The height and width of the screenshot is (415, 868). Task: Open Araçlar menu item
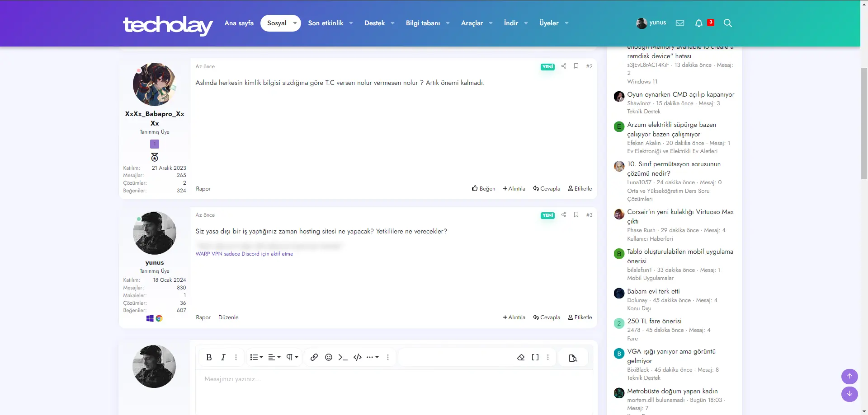(472, 23)
